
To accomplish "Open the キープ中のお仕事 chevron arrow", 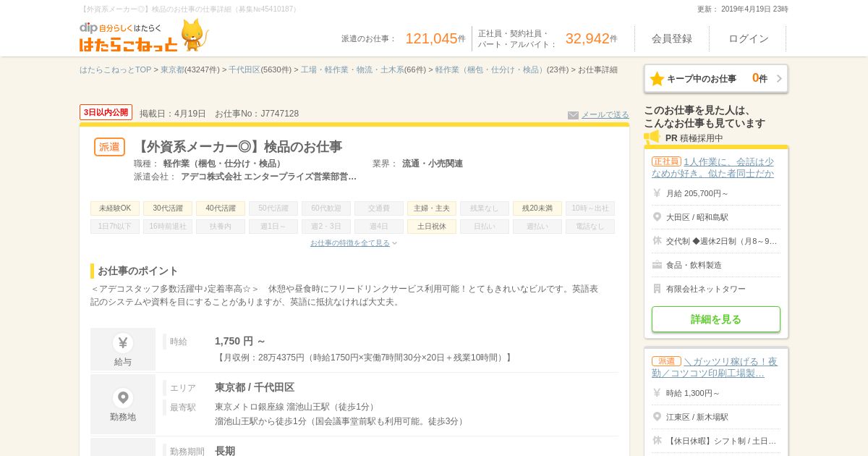I will pyautogui.click(x=779, y=79).
